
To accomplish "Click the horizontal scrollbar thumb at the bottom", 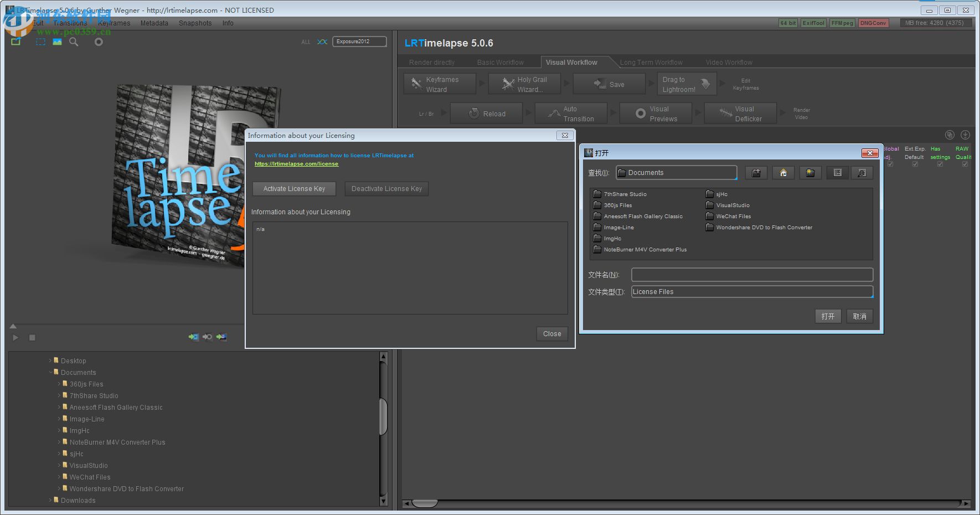I will [425, 503].
